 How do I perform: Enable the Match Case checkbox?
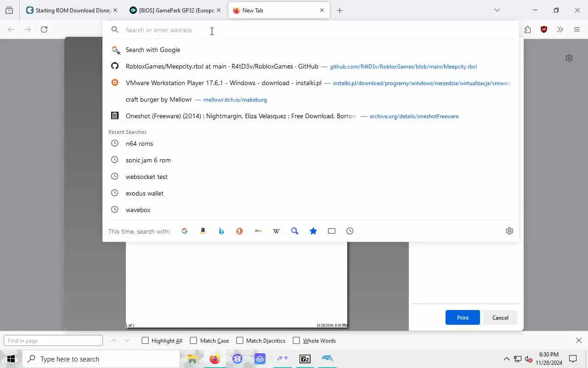193,340
